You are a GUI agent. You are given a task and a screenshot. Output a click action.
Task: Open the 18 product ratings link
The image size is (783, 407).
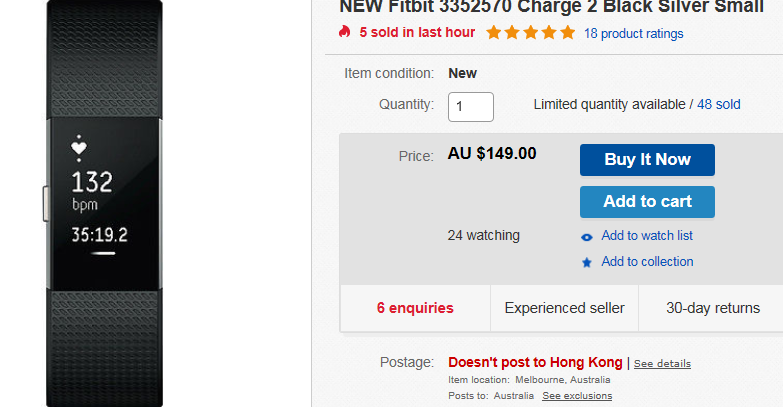(x=633, y=33)
